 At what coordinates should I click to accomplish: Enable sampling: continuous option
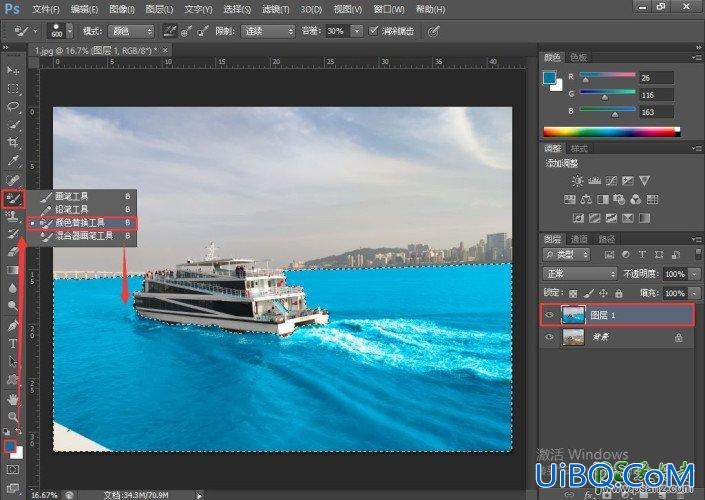click(170, 31)
